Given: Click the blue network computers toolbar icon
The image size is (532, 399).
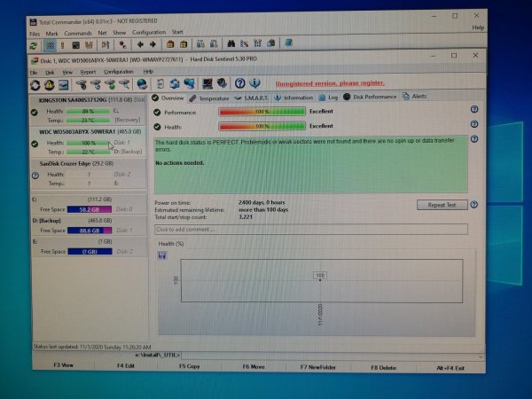Looking at the screenshot, I should [x=189, y=83].
